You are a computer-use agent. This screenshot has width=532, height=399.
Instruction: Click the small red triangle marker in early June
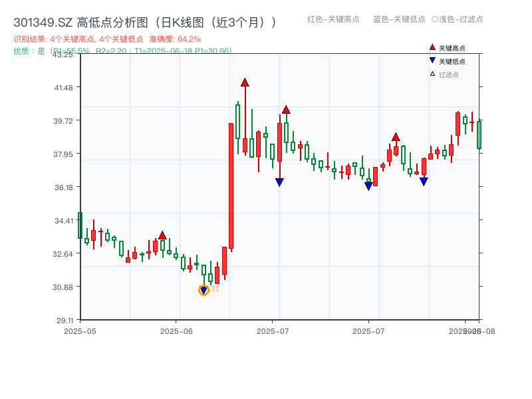point(162,235)
